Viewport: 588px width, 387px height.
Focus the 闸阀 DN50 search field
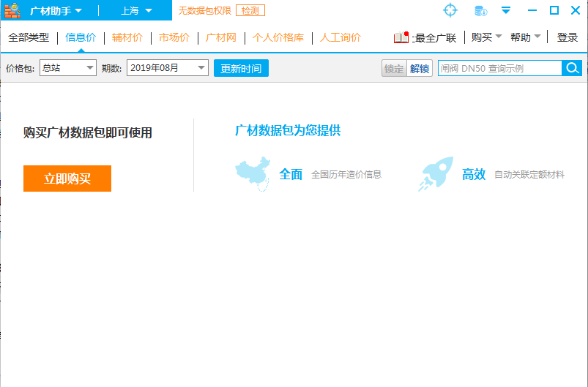(500, 68)
